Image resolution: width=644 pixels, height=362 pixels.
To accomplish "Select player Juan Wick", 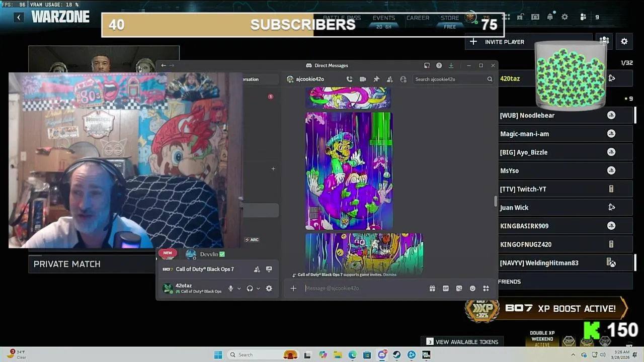I will coord(566,207).
